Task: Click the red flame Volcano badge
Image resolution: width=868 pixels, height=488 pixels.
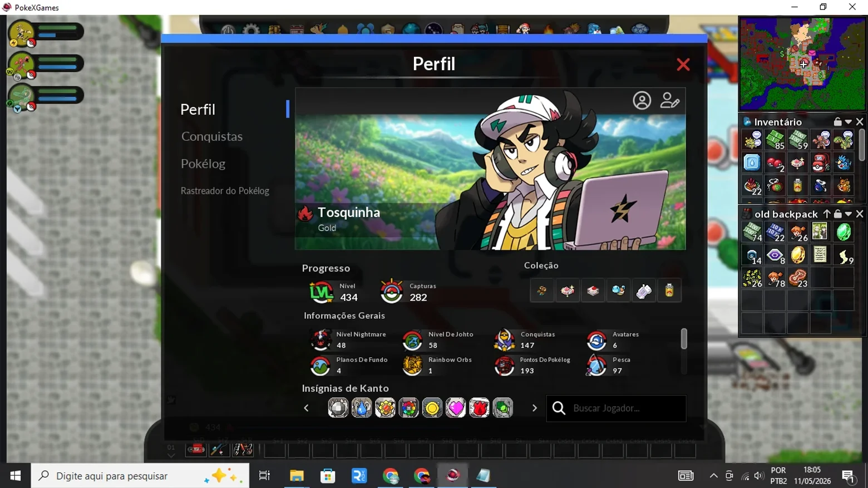Action: pyautogui.click(x=479, y=408)
